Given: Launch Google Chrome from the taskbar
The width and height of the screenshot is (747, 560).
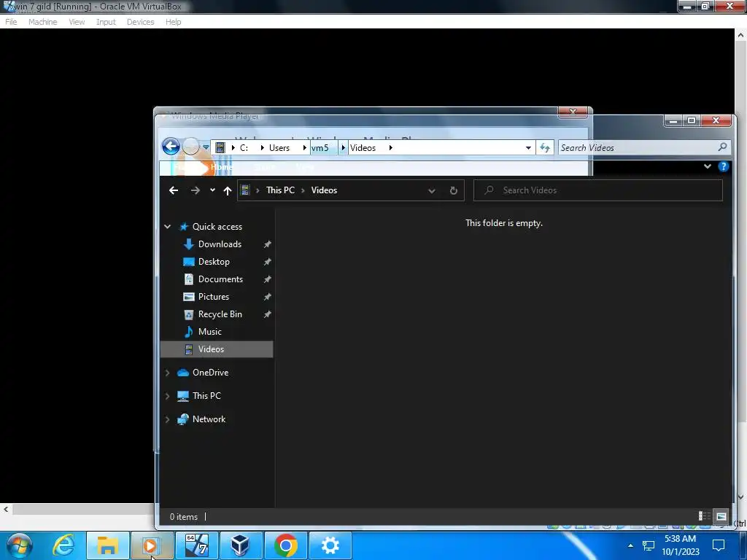Looking at the screenshot, I should click(x=285, y=545).
